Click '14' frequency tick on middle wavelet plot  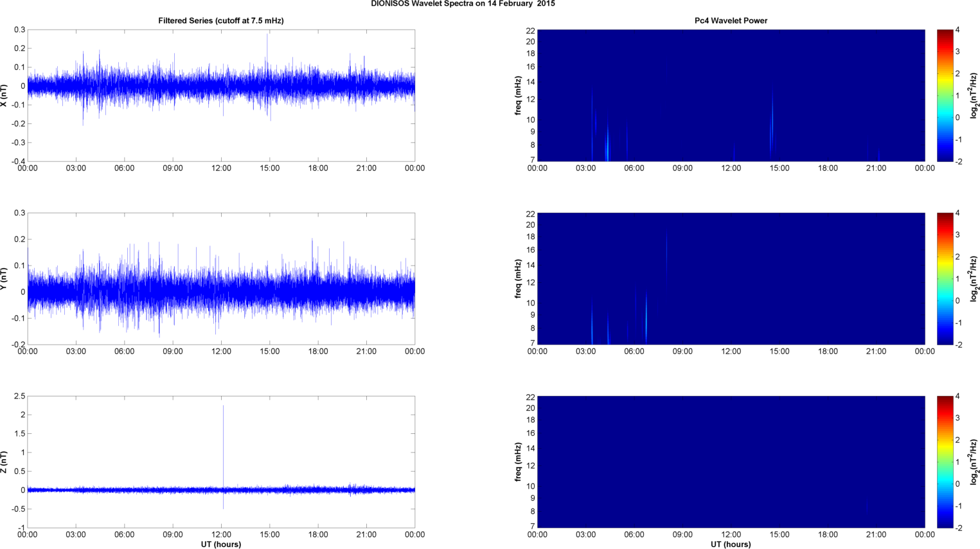click(x=530, y=265)
